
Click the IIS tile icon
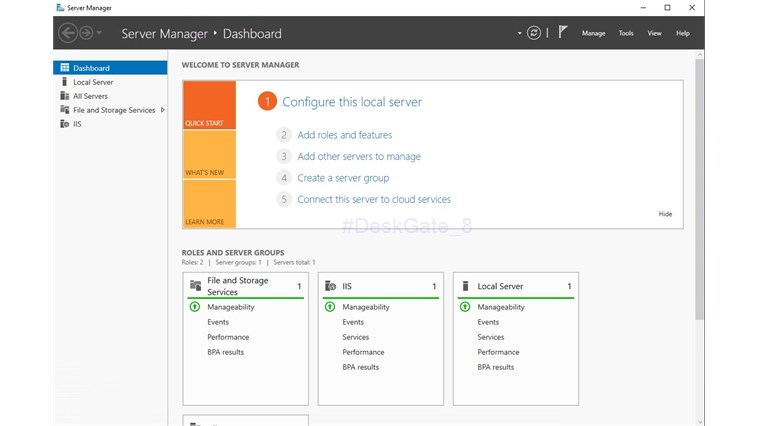point(330,286)
